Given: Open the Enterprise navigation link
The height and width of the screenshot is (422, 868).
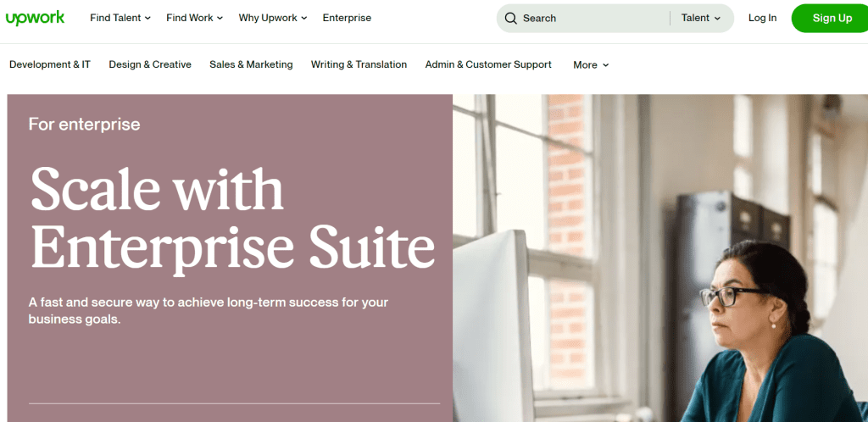Looking at the screenshot, I should [347, 18].
